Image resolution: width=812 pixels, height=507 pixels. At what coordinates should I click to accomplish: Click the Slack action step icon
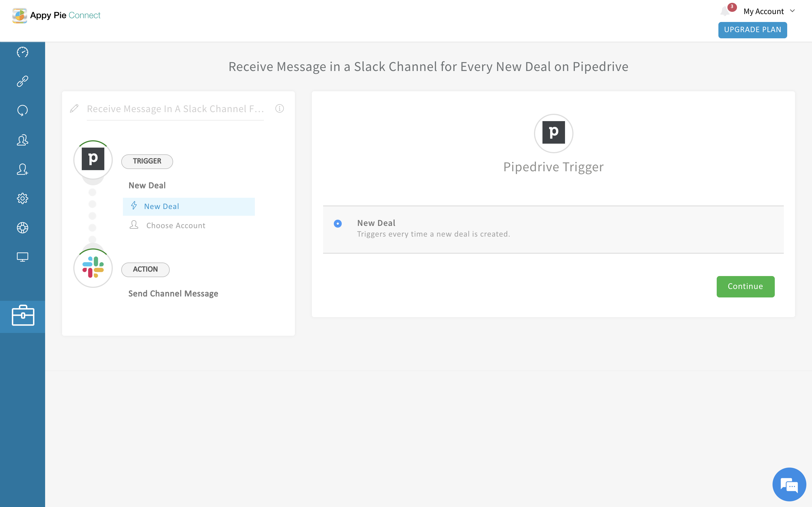[93, 268]
